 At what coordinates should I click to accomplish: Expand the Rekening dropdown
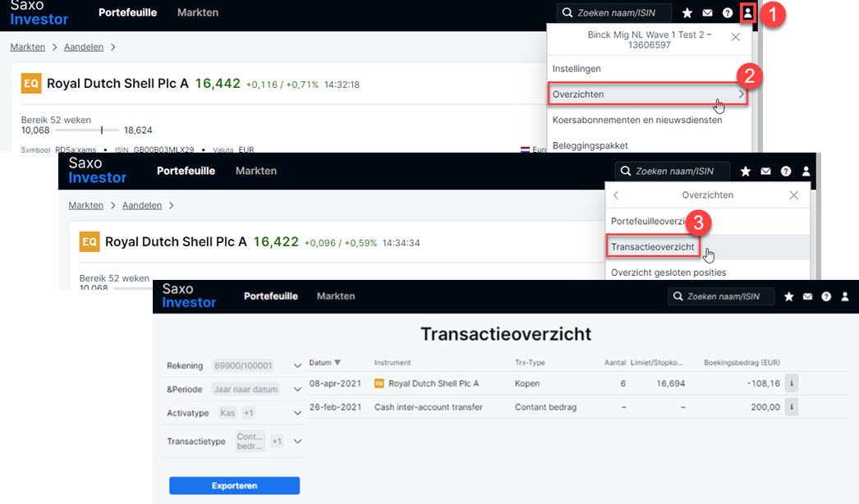297,365
